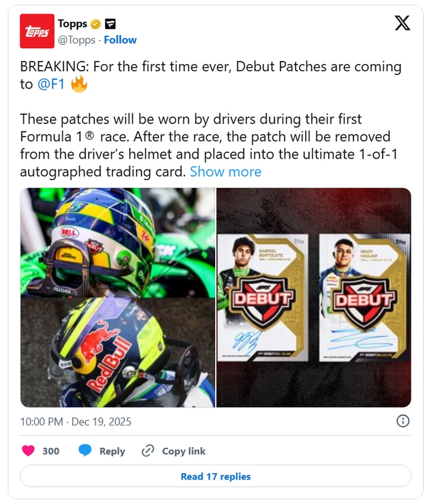Like the tweet with heart icon

[28, 451]
